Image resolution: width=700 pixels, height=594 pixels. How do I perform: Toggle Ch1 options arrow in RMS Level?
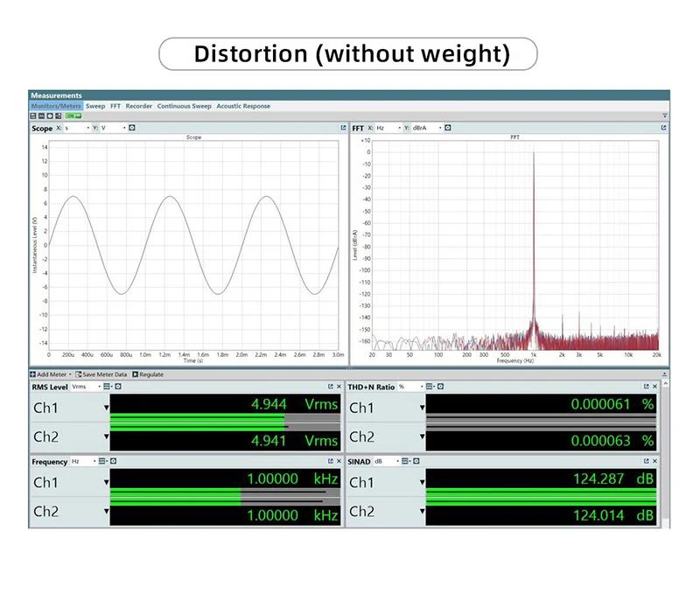click(x=107, y=408)
